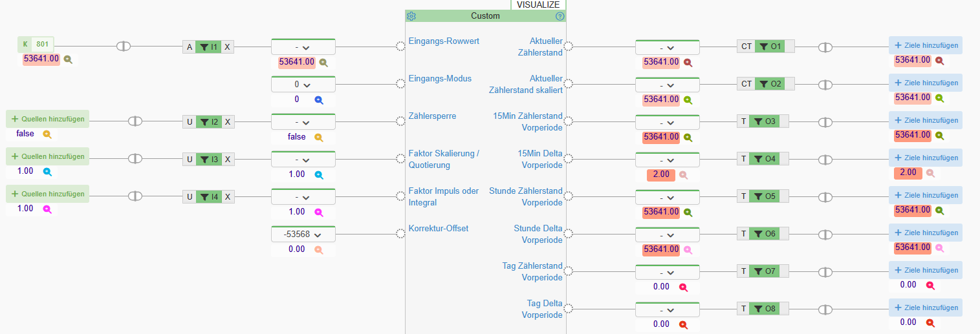Toggle the connection switch after K 801 source
Screen dimensions: 980x334
point(124,47)
